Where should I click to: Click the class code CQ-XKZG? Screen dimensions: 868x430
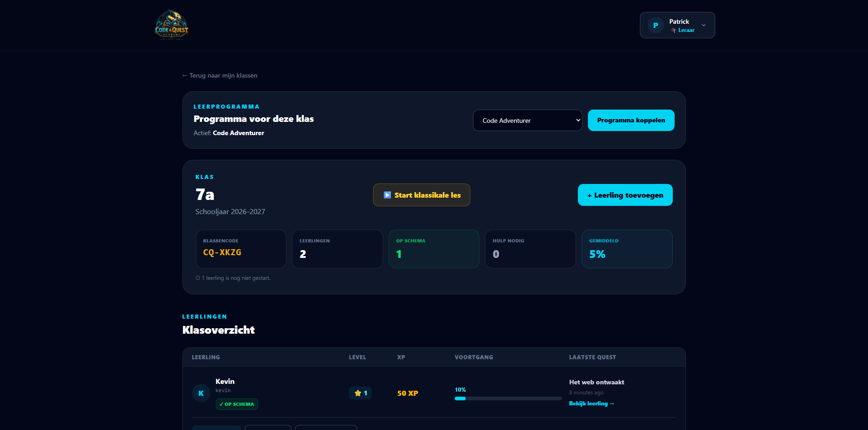click(222, 252)
